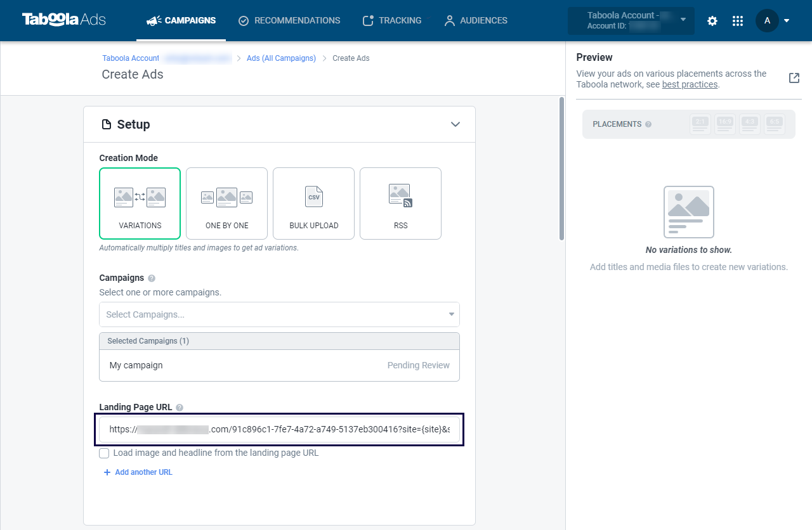Collapse the Setup section chevron
This screenshot has width=812, height=530.
[455, 124]
